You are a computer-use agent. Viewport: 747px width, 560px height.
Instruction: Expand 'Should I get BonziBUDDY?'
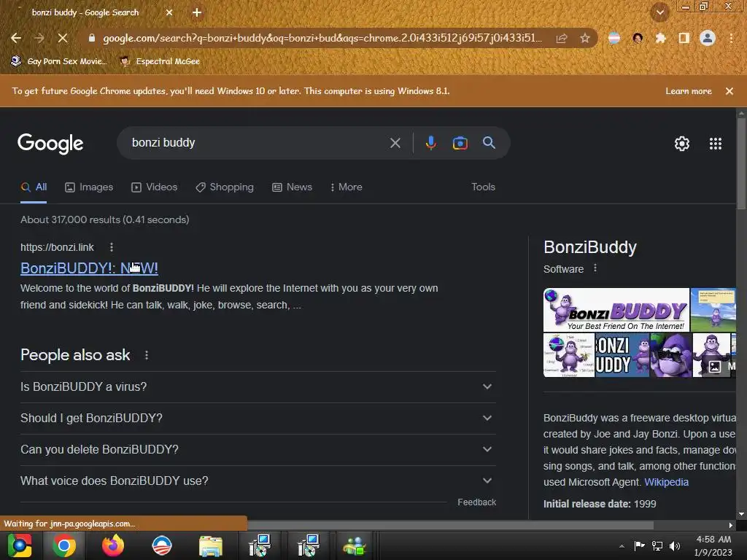tap(258, 418)
